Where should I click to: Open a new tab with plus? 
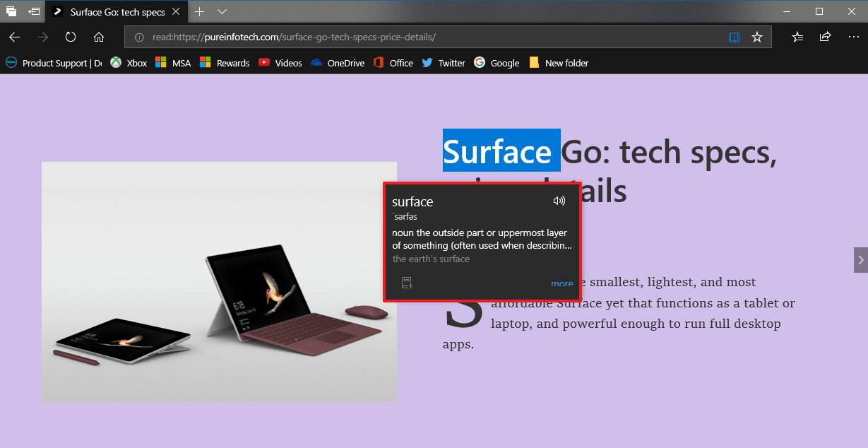(x=200, y=11)
